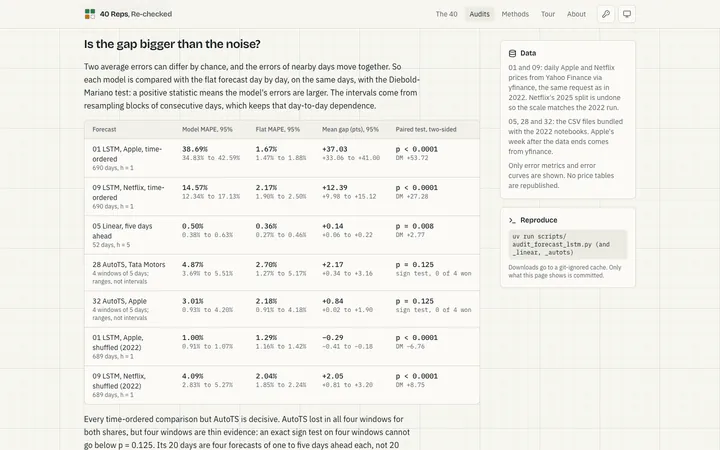The width and height of the screenshot is (720, 450).
Task: Click the DM +8.75 statistic
Action: coord(410,385)
